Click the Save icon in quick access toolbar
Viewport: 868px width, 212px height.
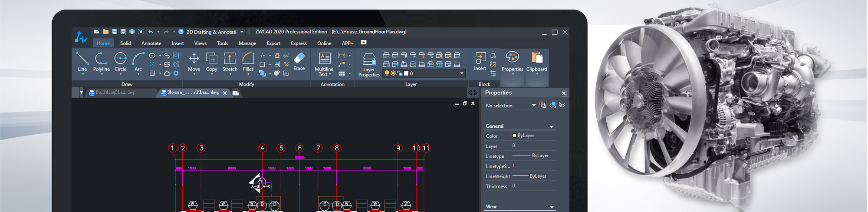(114, 32)
